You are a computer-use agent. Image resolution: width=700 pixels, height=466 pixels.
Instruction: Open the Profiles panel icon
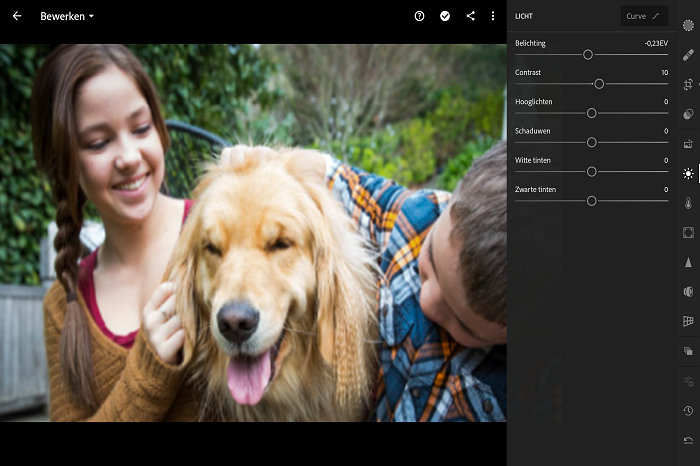(688, 114)
